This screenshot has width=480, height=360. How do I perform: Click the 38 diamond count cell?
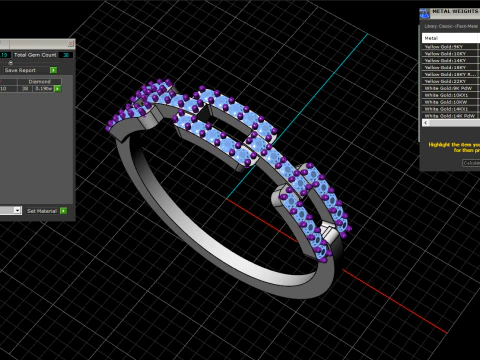tap(25, 89)
